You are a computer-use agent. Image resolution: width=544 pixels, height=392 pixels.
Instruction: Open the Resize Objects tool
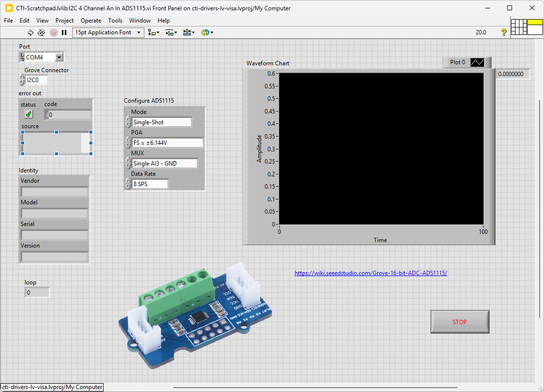pyautogui.click(x=189, y=32)
